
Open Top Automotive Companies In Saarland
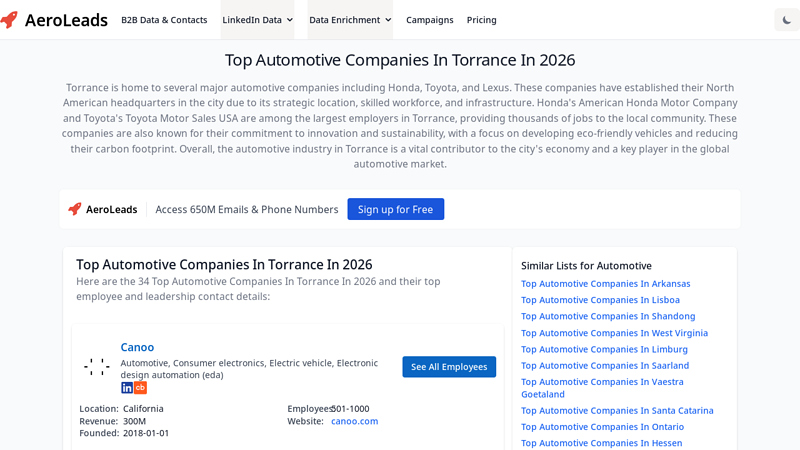coord(605,366)
